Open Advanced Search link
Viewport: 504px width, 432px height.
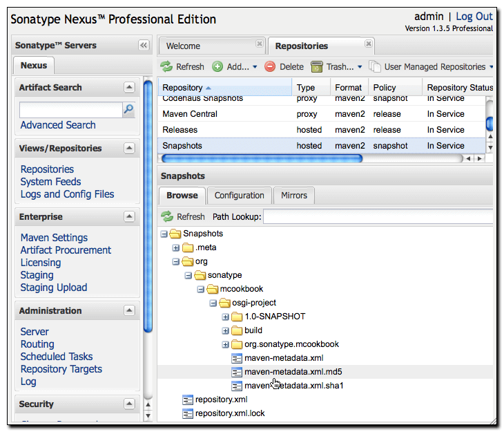pyautogui.click(x=58, y=125)
